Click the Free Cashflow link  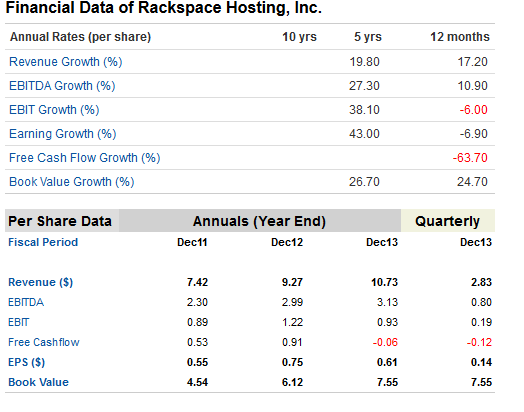point(44,342)
